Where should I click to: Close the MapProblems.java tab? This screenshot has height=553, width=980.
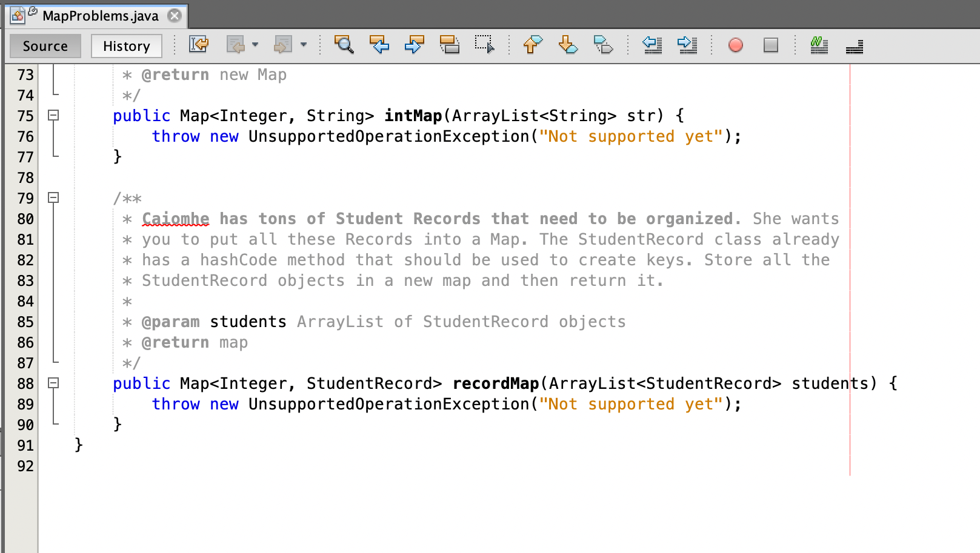tap(175, 16)
